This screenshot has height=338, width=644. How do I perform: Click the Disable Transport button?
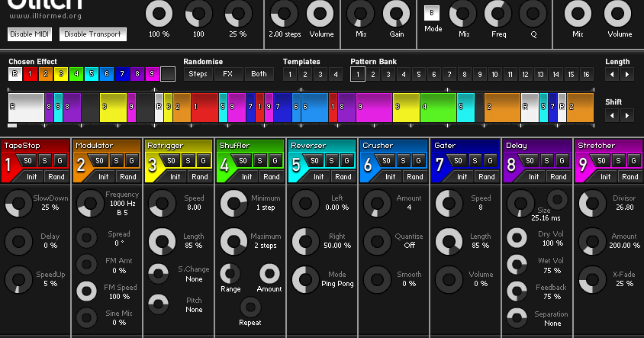[93, 34]
